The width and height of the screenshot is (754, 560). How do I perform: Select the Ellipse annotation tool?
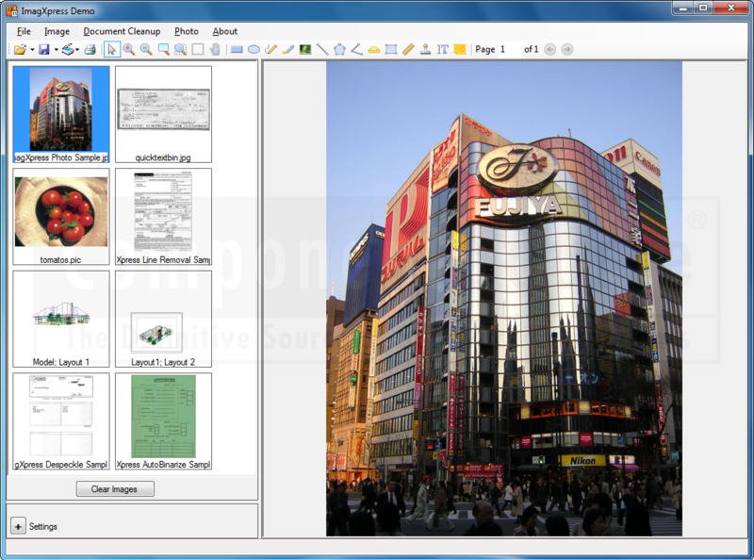click(254, 49)
